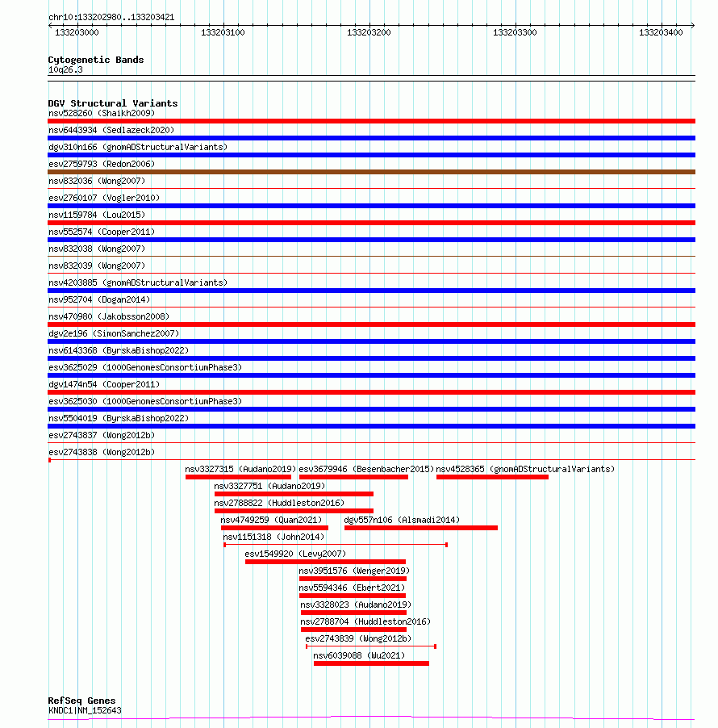Click nsv4528365 (gnomADStructuralVariants) label
The height and width of the screenshot is (728, 718).
pos(525,469)
